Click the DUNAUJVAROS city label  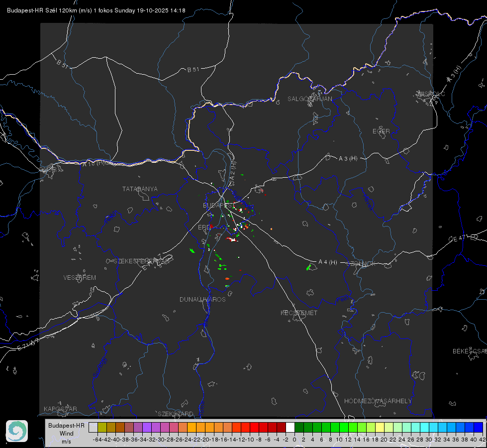coord(202,299)
